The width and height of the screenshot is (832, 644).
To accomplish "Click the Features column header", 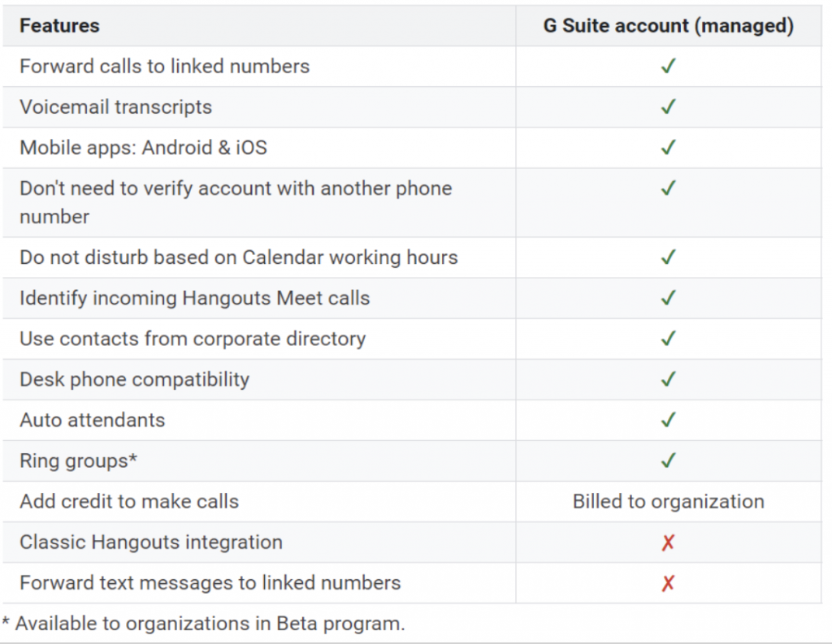I will 59,25.
